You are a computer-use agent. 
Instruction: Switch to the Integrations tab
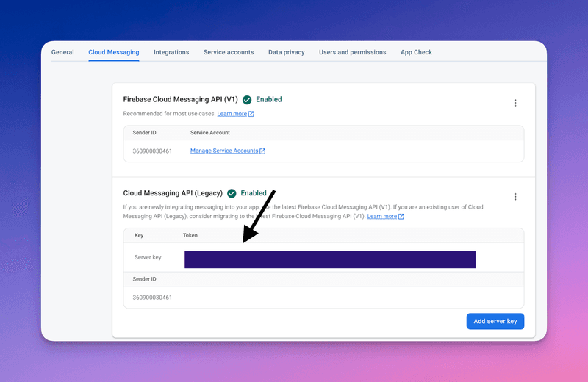click(x=171, y=52)
